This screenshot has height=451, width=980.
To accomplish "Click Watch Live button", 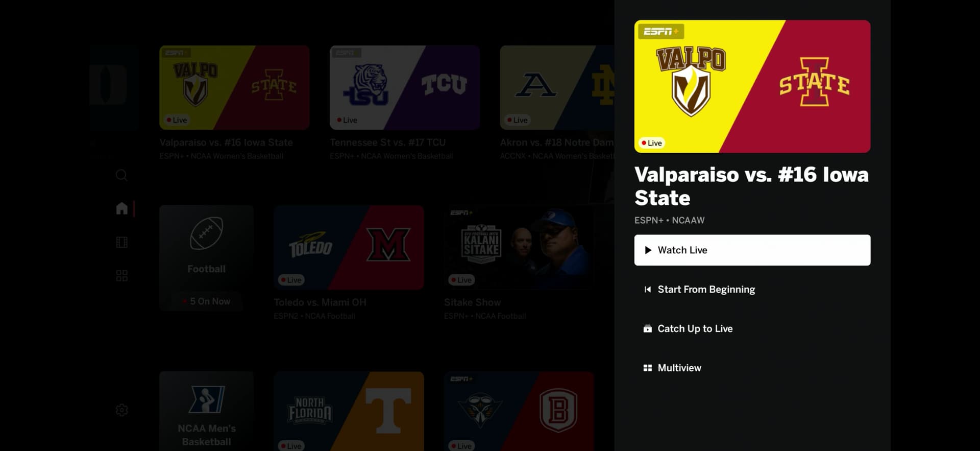I will click(752, 250).
